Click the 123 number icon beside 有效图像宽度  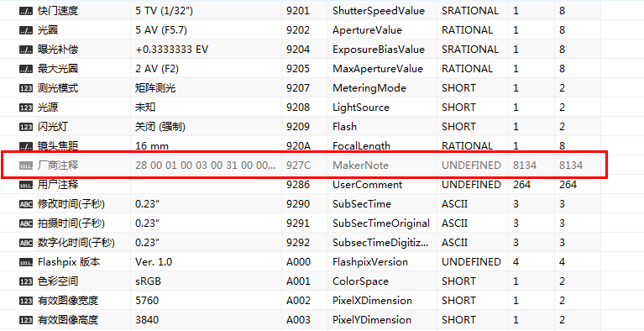[x=26, y=301]
